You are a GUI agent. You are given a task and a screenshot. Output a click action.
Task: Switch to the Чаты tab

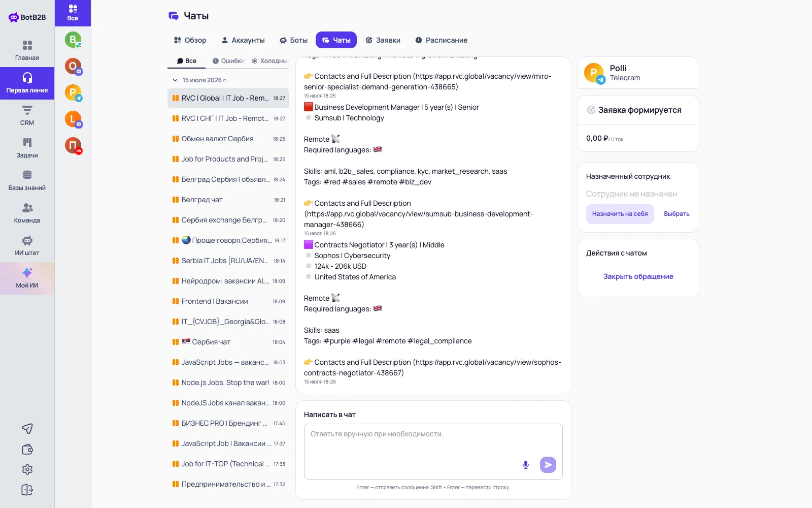point(336,40)
